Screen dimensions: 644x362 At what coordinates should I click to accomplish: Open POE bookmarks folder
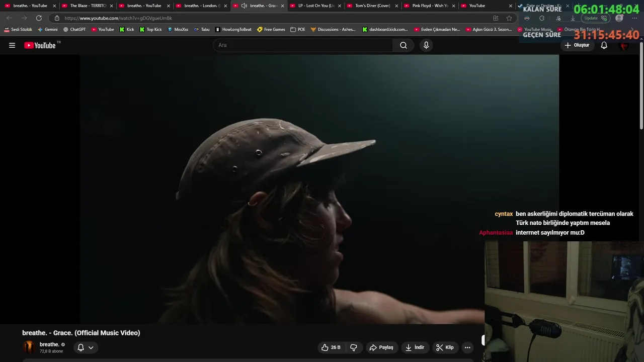(298, 30)
